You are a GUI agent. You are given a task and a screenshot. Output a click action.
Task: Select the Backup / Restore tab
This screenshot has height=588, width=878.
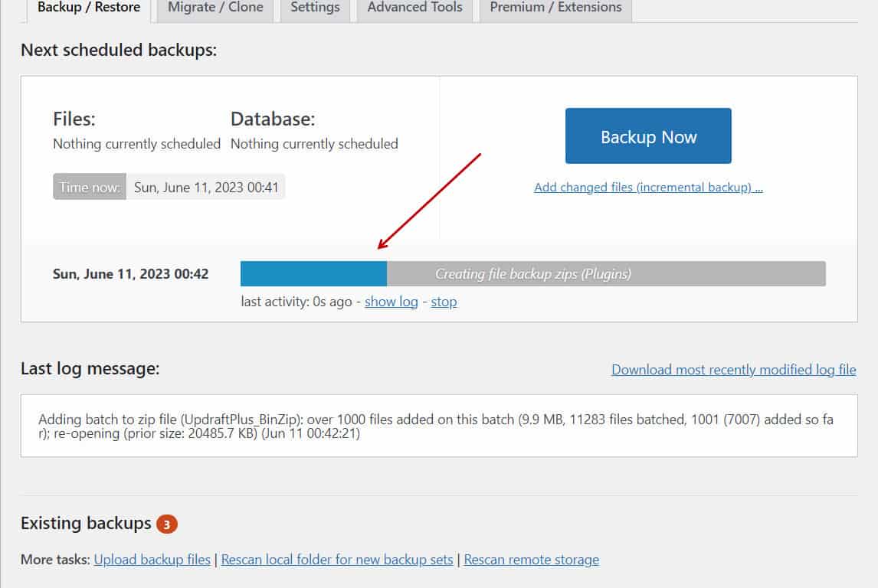(88, 8)
